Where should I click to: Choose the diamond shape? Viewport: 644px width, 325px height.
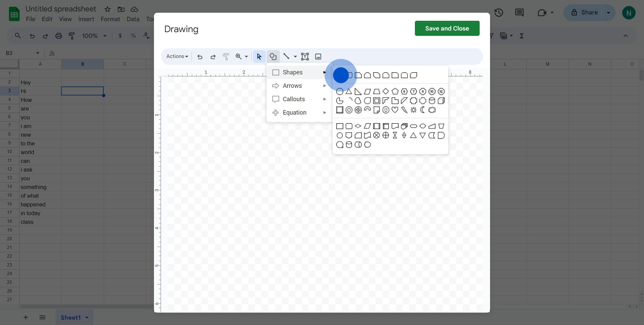click(386, 91)
